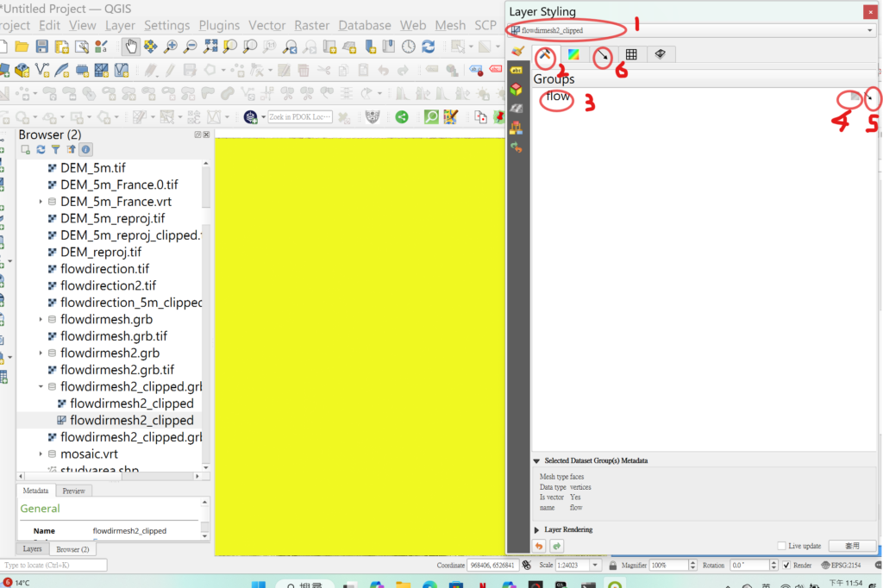Image resolution: width=883 pixels, height=588 pixels.
Task: Toggle the Render checkbox in status bar
Action: point(786,566)
